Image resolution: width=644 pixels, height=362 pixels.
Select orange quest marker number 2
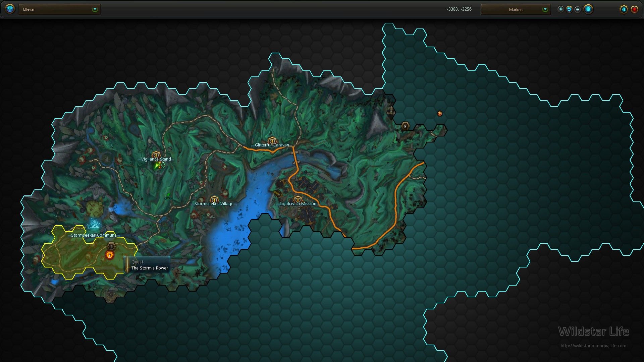(x=109, y=255)
